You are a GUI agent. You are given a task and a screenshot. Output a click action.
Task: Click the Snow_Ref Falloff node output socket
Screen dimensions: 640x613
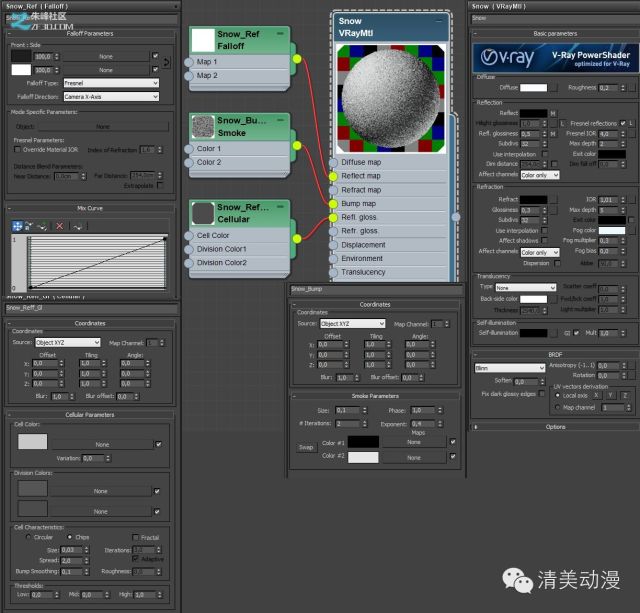[297, 59]
